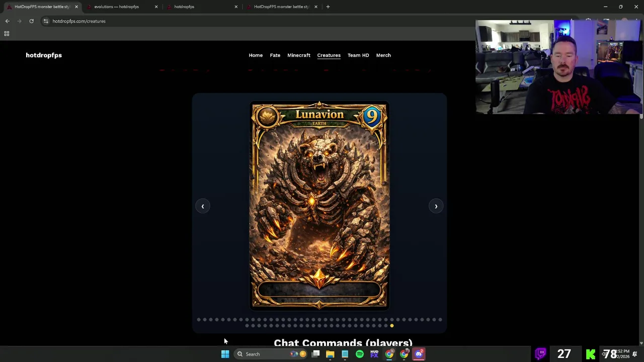This screenshot has width=644, height=362.
Task: Close the evolutions — hotdropfps tab
Action: pos(156,7)
